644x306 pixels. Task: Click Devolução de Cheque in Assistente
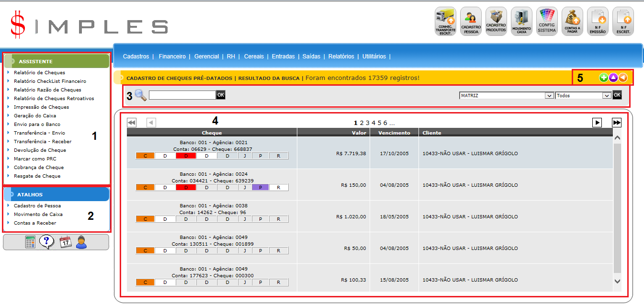point(40,150)
